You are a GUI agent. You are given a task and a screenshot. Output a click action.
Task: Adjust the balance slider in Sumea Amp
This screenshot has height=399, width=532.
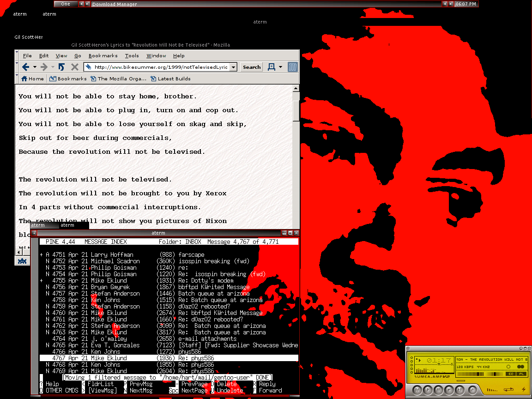[x=495, y=374]
